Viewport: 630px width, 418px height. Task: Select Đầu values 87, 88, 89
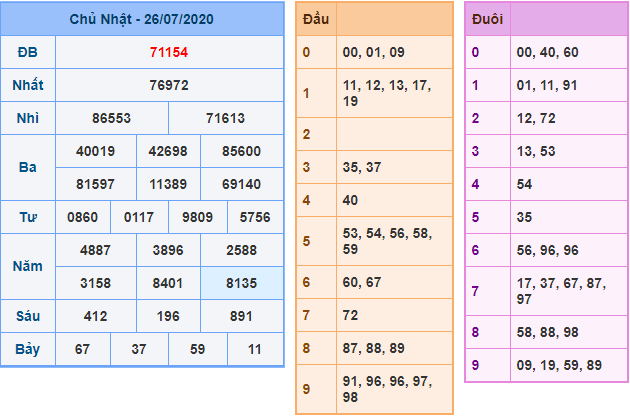coord(374,348)
